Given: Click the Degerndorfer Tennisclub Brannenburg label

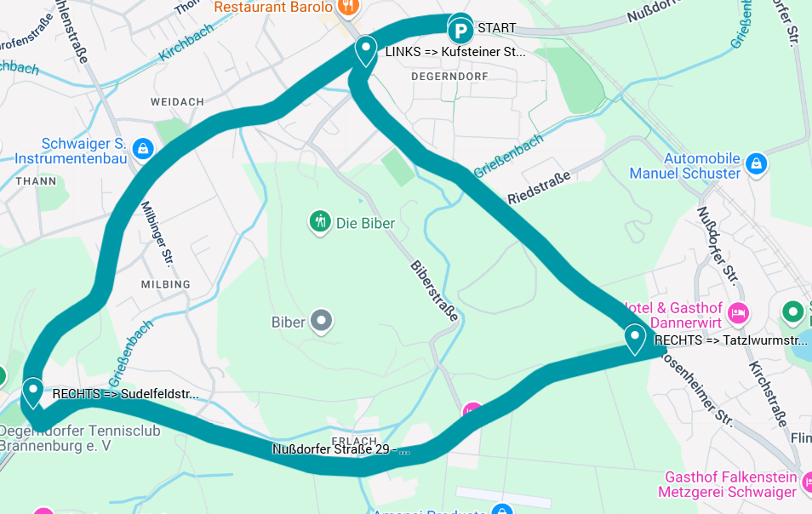Looking at the screenshot, I should [x=80, y=438].
